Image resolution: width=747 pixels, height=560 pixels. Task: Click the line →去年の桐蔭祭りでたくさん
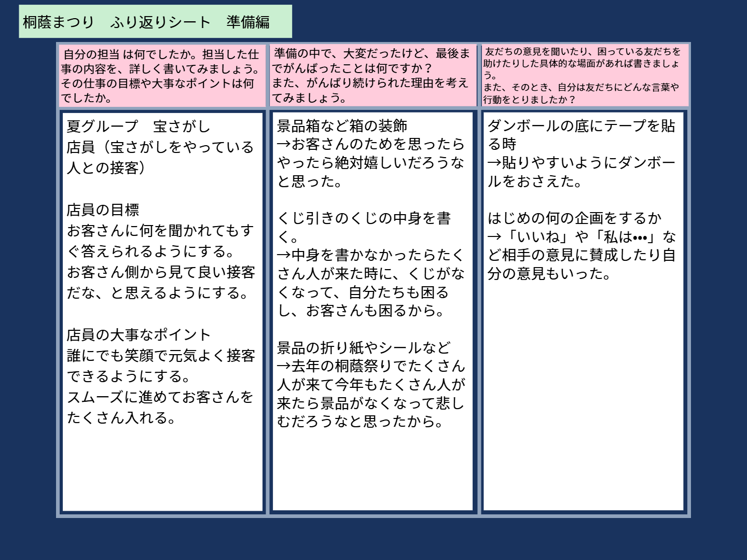coord(371,366)
